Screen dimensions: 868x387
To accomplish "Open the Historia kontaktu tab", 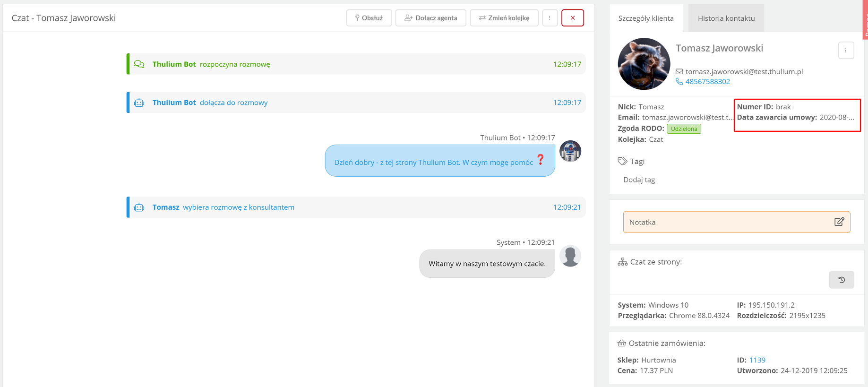I will [726, 18].
